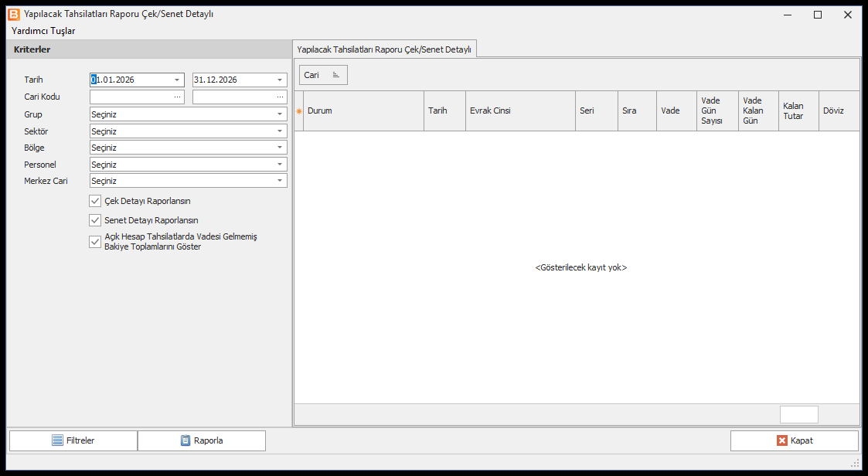Open the Yardımcı Tuşlar menu
Image resolution: width=868 pixels, height=476 pixels.
pyautogui.click(x=43, y=31)
